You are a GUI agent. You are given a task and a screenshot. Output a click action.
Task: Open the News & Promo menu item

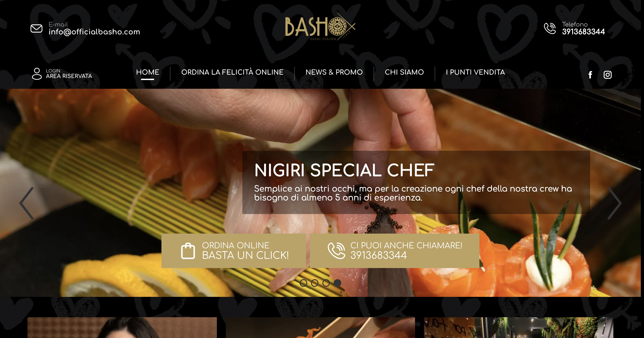click(334, 72)
